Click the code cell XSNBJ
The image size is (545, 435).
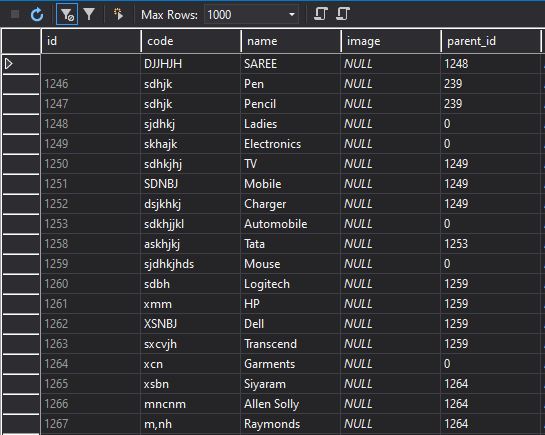pos(190,324)
